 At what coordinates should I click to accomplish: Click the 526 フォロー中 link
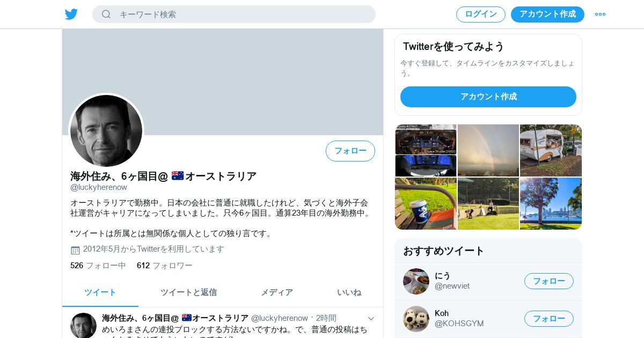[98, 266]
